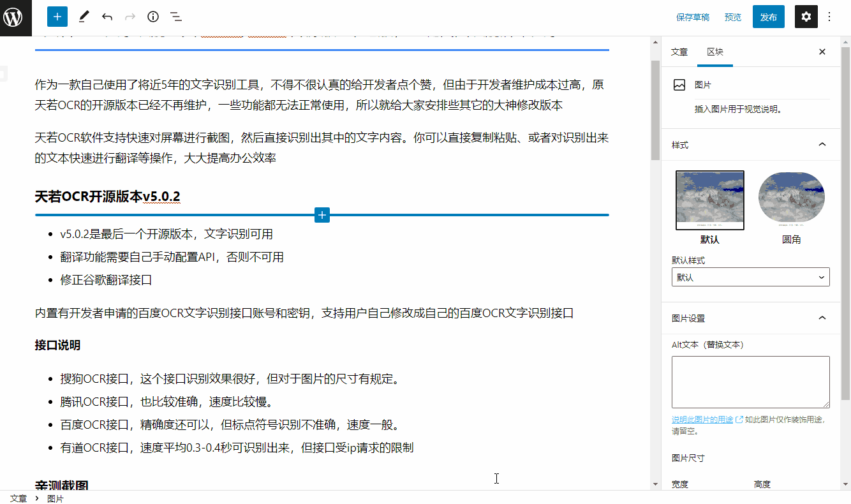Click the sidebar vertical scrollbar thumb
The image size is (851, 504).
[x=845, y=223]
